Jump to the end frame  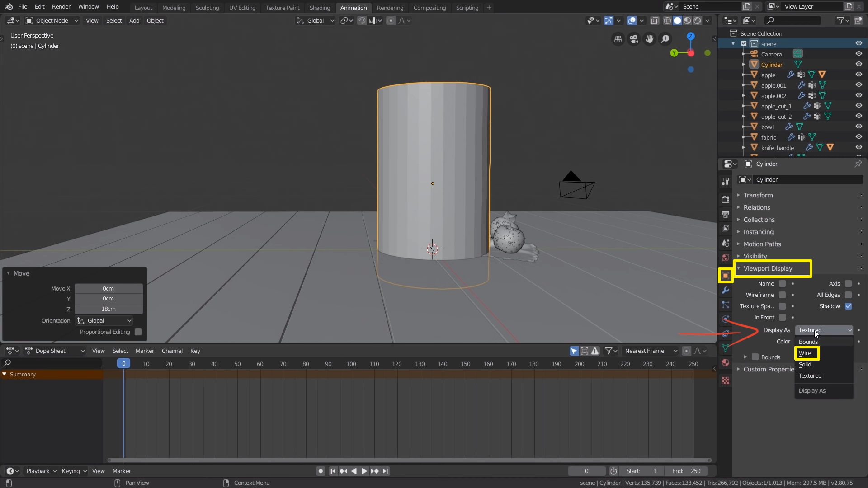pos(385,471)
